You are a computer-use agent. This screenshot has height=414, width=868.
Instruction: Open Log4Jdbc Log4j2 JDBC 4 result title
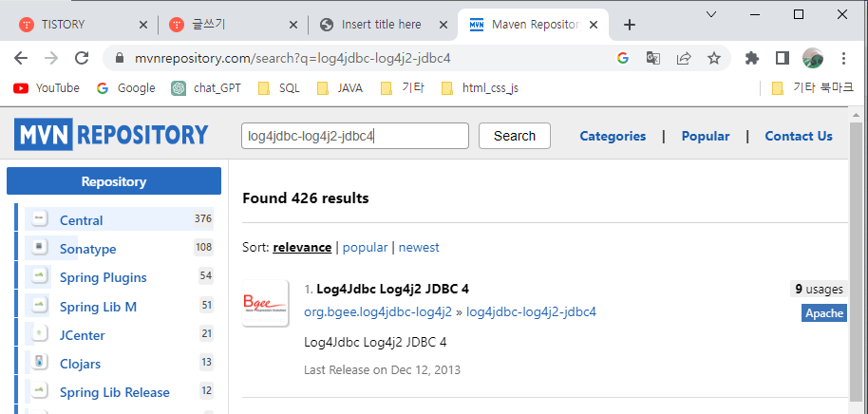coord(392,289)
